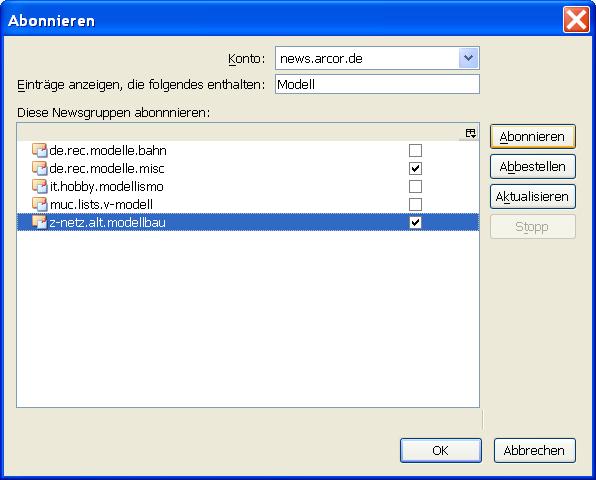Click the de.rec.modelle.bahn newsgroup icon

(x=39, y=150)
